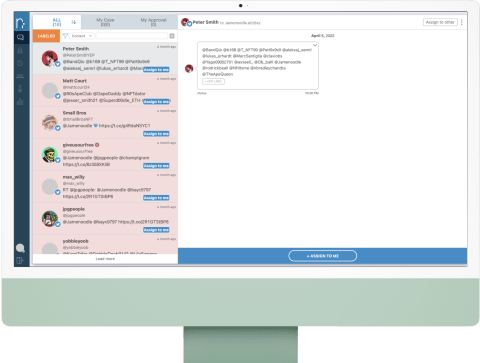Click the filter funnel icon
Screen dimensions: 480x363
(65, 36)
